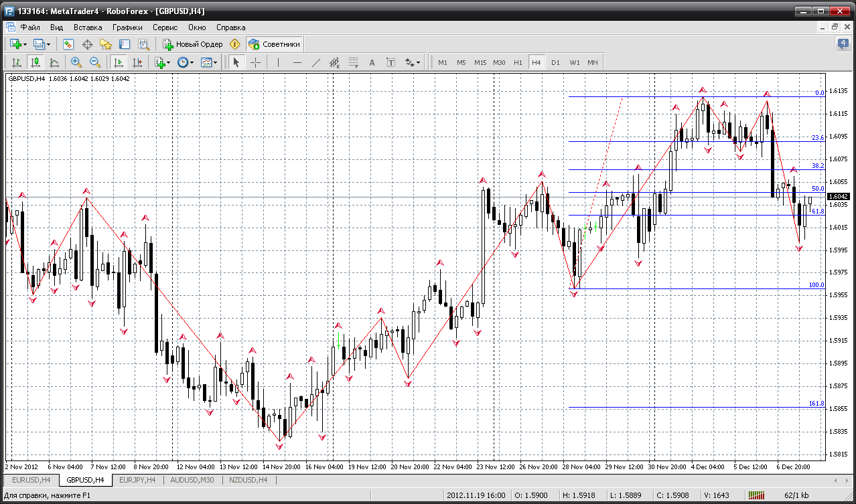Draw a vertical line on chart
Screen dimensions: 856x504
pyautogui.click(x=278, y=62)
